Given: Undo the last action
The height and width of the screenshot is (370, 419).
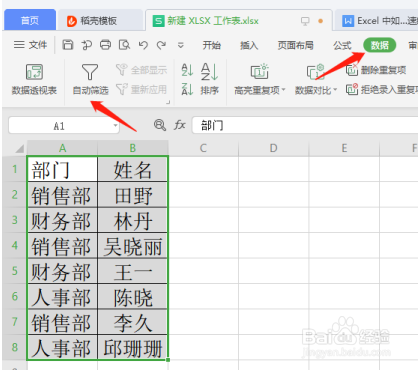Looking at the screenshot, I should (143, 45).
